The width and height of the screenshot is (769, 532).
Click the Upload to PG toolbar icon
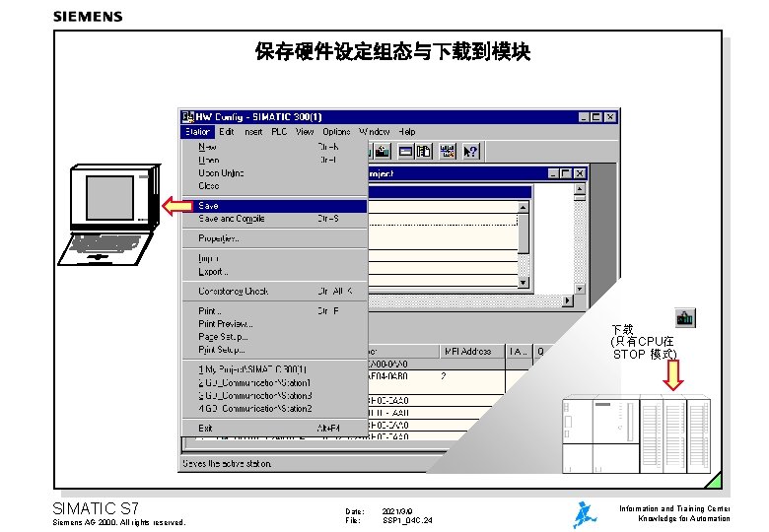(x=383, y=152)
